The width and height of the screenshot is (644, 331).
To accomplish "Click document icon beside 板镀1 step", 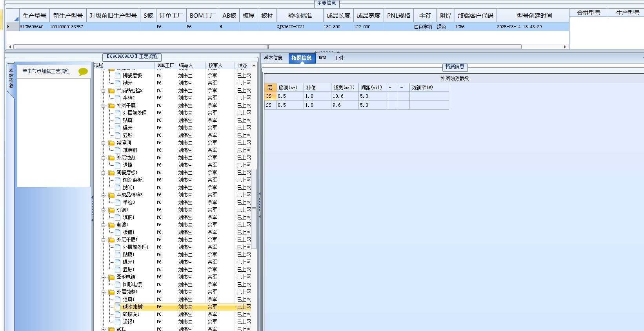I will click(118, 232).
